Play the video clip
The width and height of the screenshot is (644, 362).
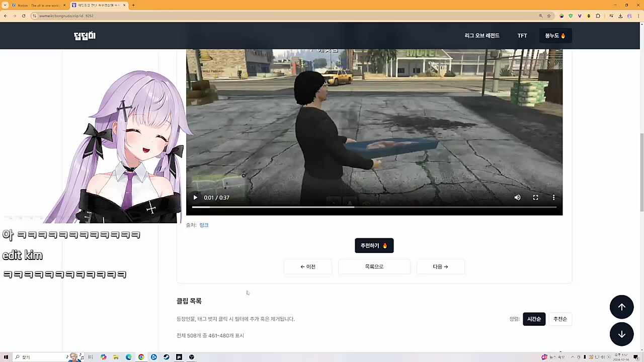coord(195,198)
